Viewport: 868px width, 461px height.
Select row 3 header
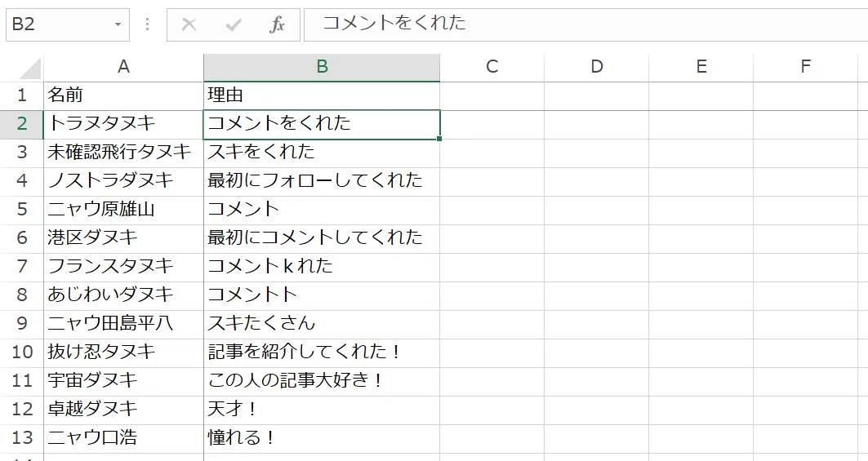(x=21, y=153)
